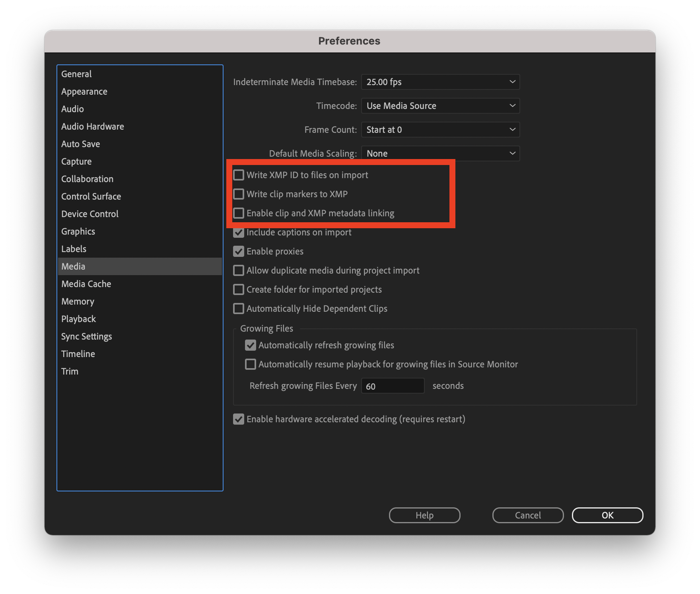Confirm preferences with OK

[x=607, y=515]
